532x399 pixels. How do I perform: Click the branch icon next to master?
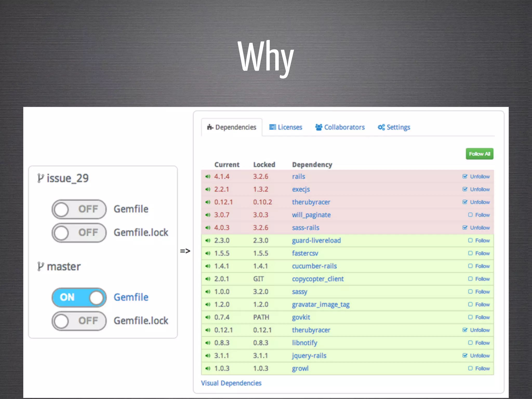coord(41,267)
